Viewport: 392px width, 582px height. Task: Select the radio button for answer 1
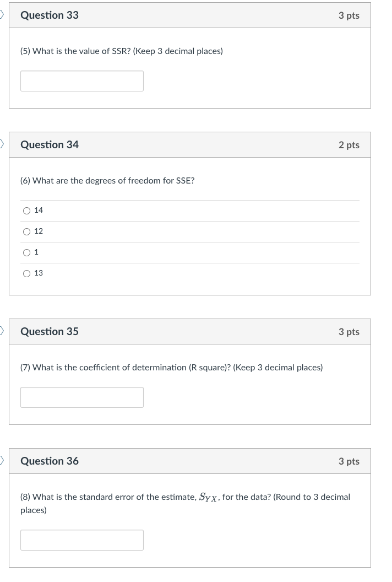26,252
